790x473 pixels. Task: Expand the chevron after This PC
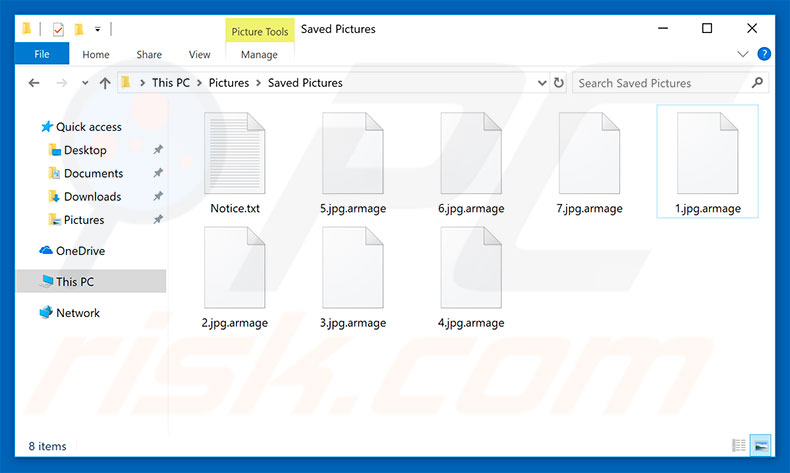[200, 83]
